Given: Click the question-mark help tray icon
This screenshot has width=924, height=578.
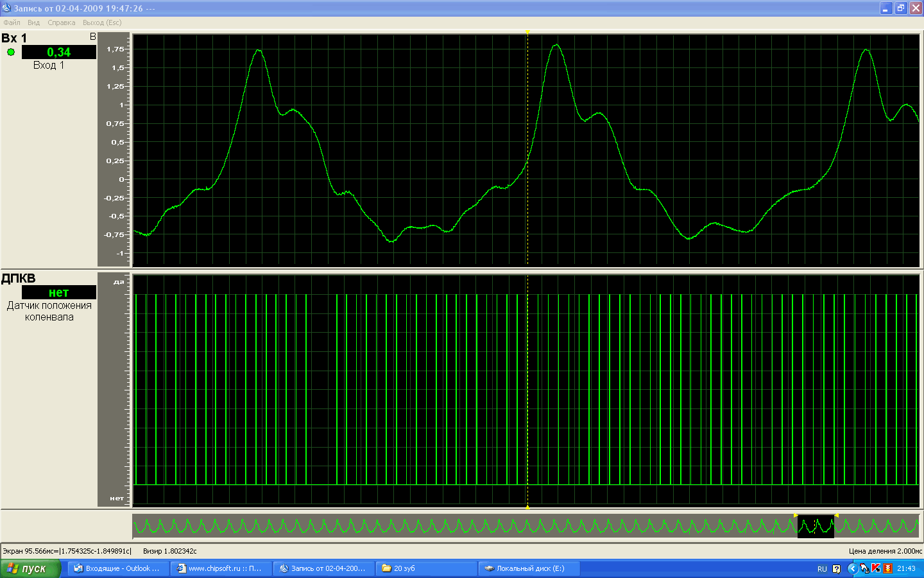Looking at the screenshot, I should tap(837, 568).
